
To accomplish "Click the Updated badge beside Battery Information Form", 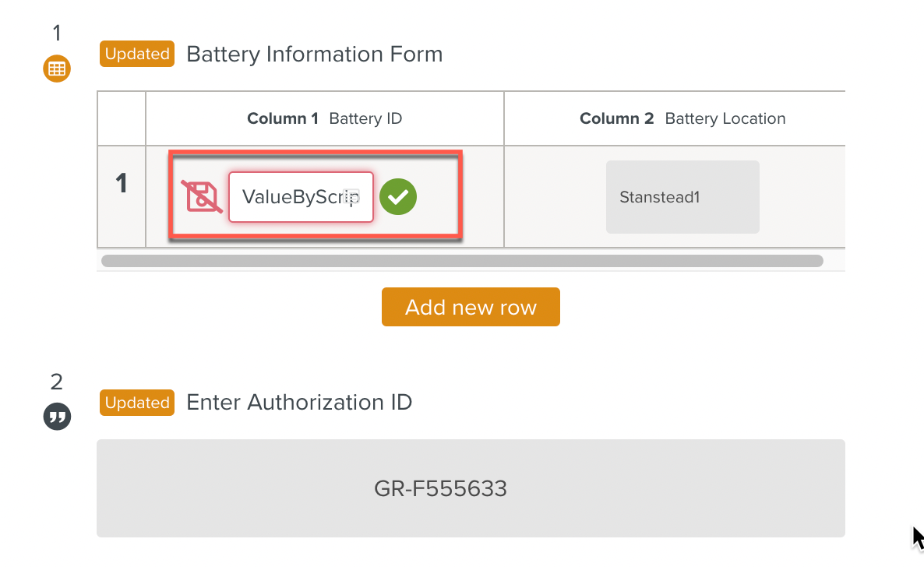I will click(137, 55).
